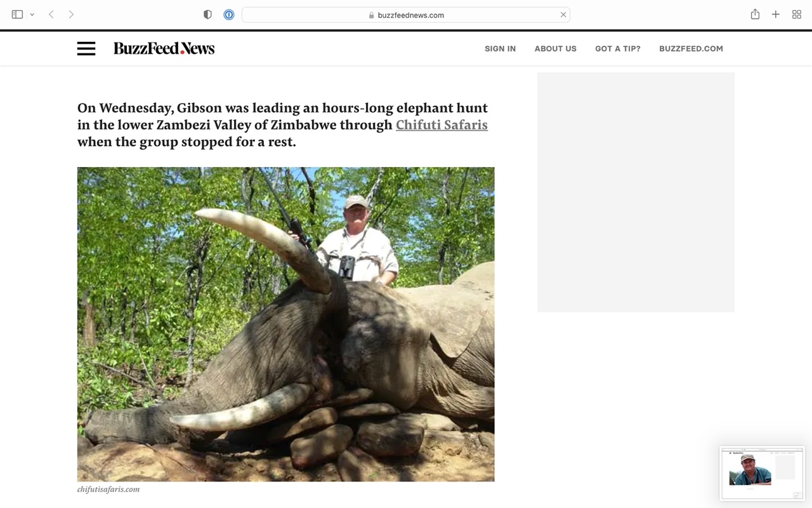Show the tab overview grid

click(797, 15)
